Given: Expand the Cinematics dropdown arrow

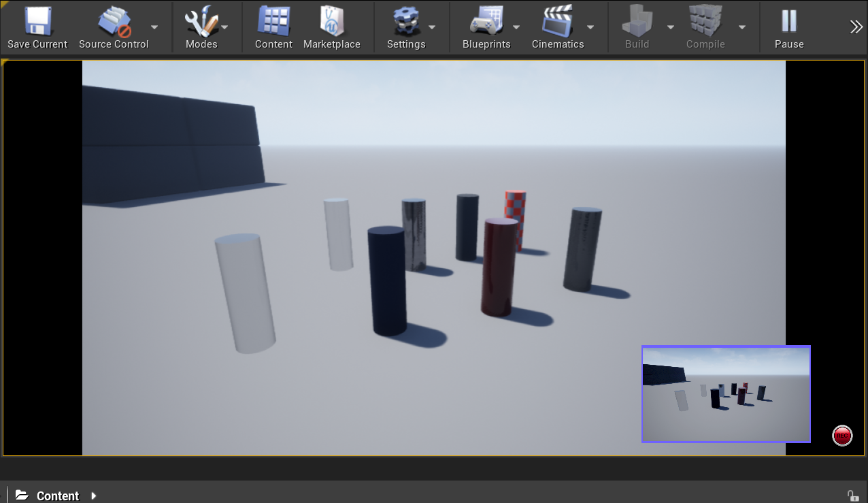Looking at the screenshot, I should click(590, 27).
